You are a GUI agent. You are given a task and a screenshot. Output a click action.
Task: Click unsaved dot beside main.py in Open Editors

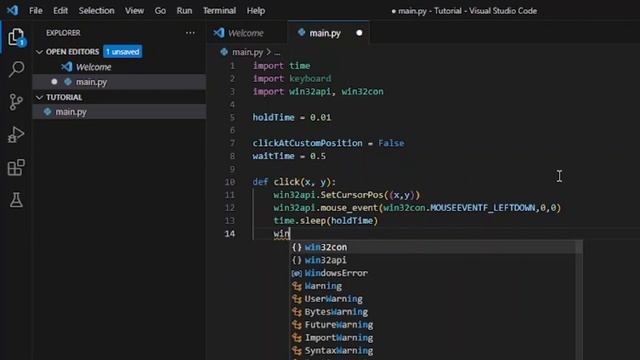click(x=54, y=82)
